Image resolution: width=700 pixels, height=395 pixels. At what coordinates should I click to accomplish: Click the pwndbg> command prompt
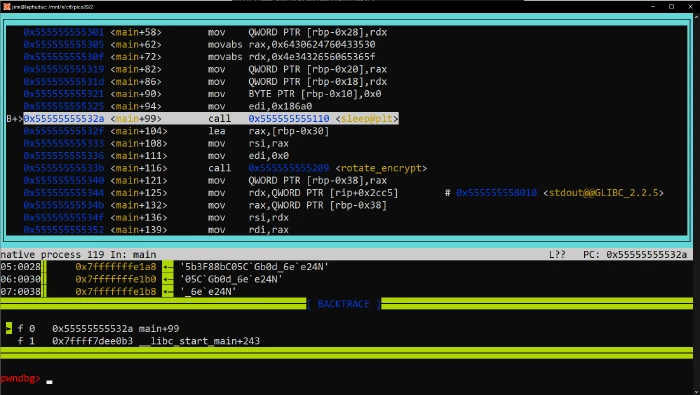[x=21, y=378]
